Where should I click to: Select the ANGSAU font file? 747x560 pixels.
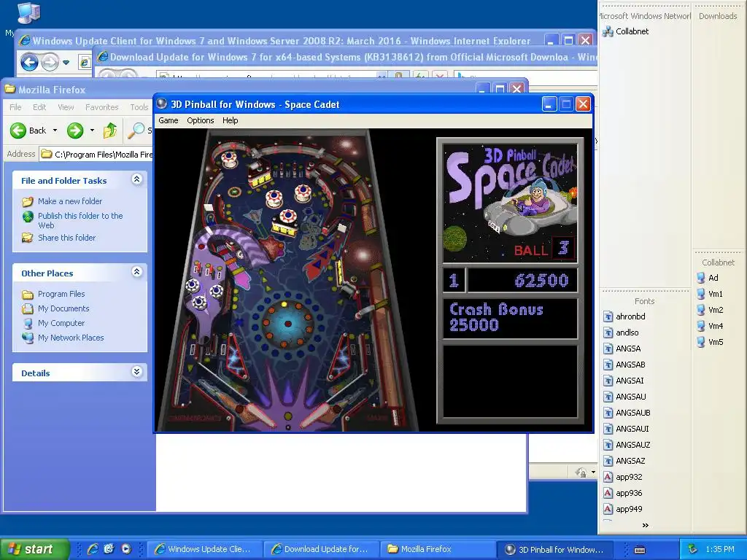click(x=624, y=397)
